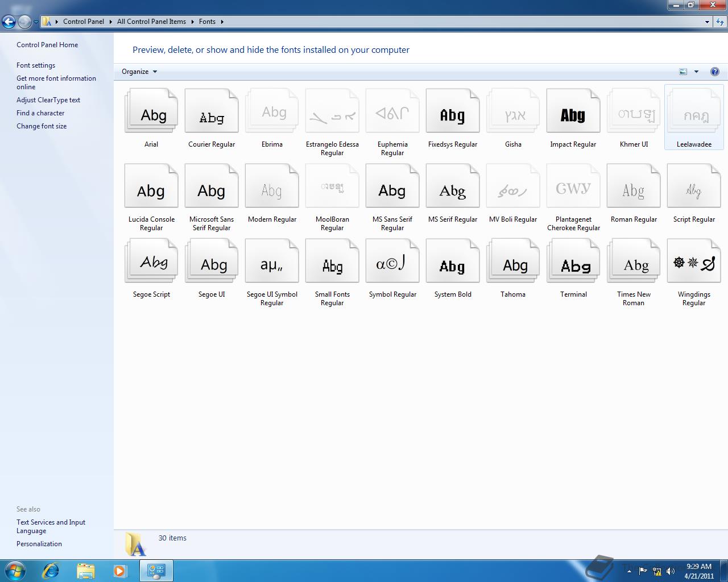The height and width of the screenshot is (582, 728).
Task: Open Font settings link
Action: 36,65
